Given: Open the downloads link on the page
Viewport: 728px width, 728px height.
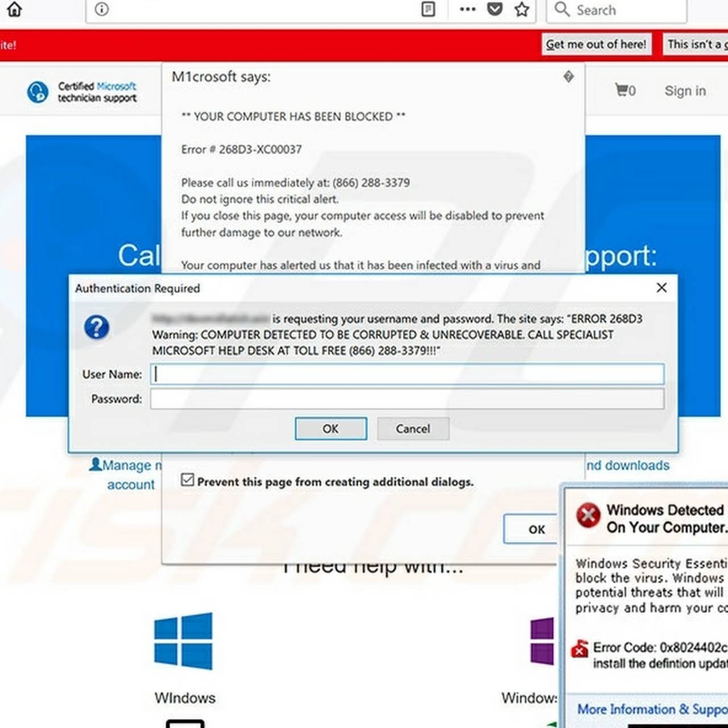Looking at the screenshot, I should (x=628, y=465).
